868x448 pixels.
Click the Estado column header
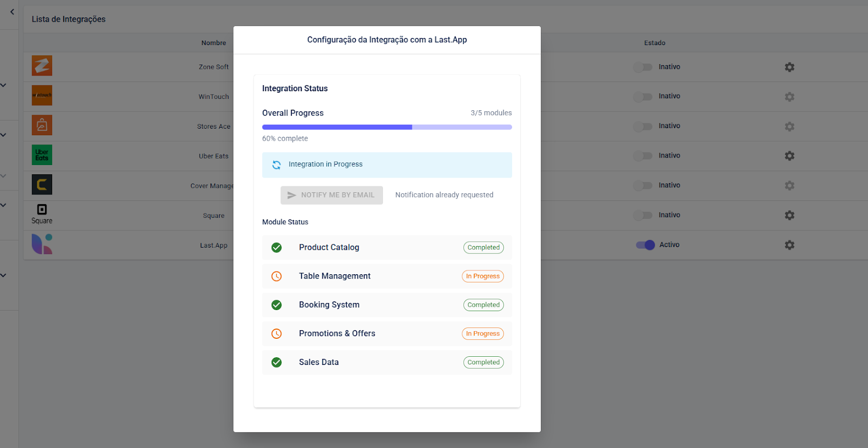click(x=654, y=43)
